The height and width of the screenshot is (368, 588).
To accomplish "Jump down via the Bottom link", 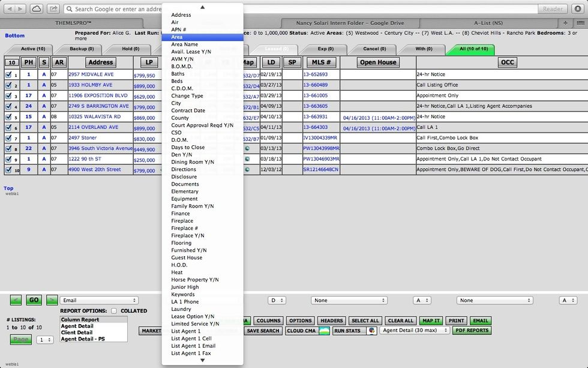I will point(14,35).
